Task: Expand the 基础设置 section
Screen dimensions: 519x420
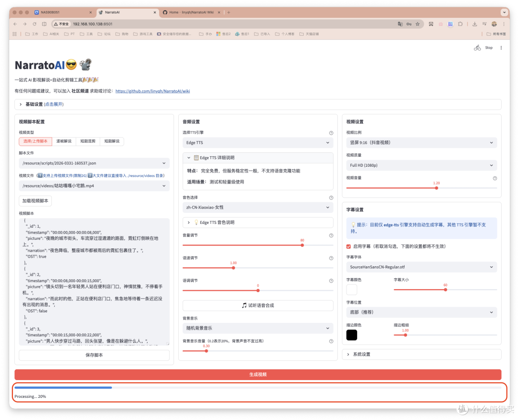Action: [x=258, y=104]
